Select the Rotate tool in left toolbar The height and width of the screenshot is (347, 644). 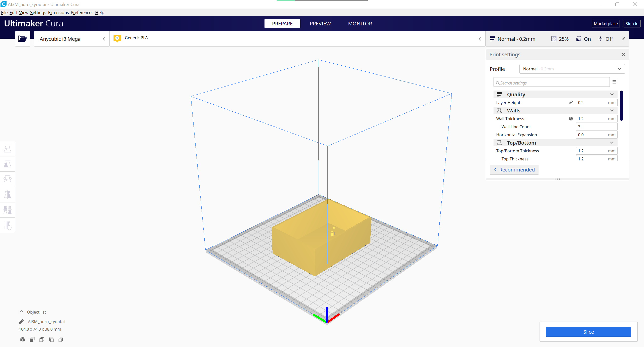pos(8,179)
